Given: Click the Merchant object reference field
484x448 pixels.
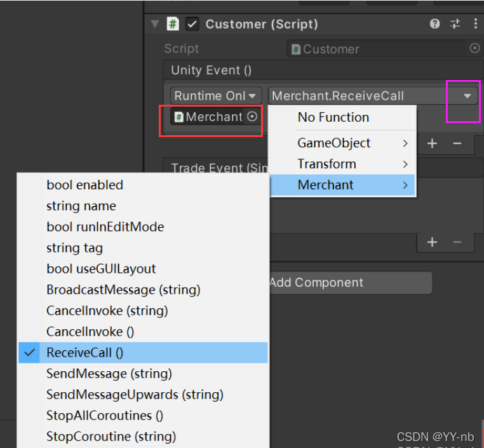Looking at the screenshot, I should [210, 117].
